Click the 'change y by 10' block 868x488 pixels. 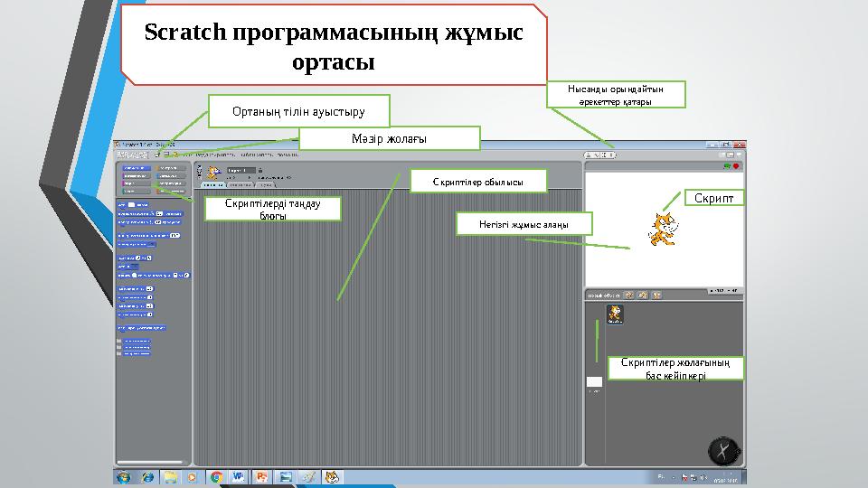[135, 306]
